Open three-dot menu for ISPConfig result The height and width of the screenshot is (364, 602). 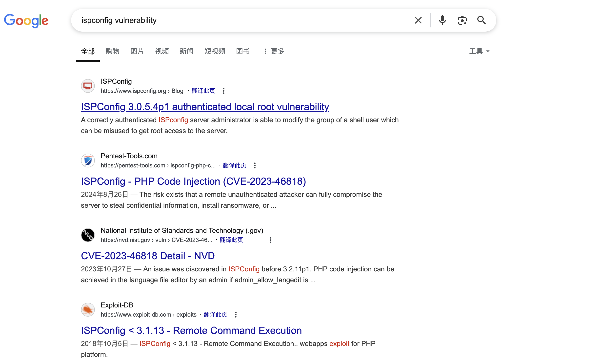(224, 91)
